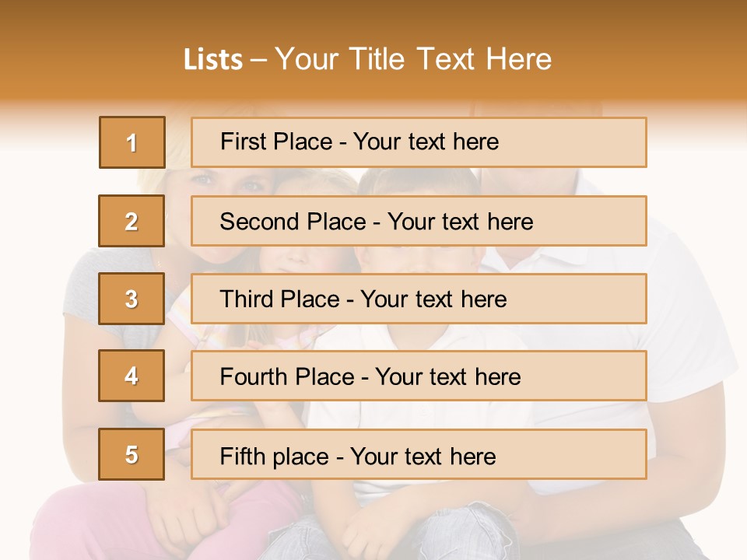Click the bold word Lists in title
Image resolution: width=747 pixels, height=560 pixels.
click(212, 59)
